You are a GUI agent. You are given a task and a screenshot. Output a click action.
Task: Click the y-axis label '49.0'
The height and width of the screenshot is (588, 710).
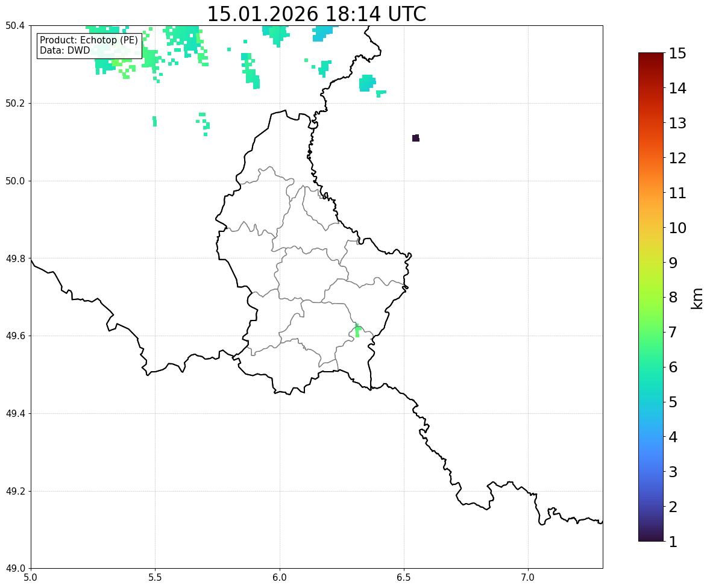pos(14,569)
